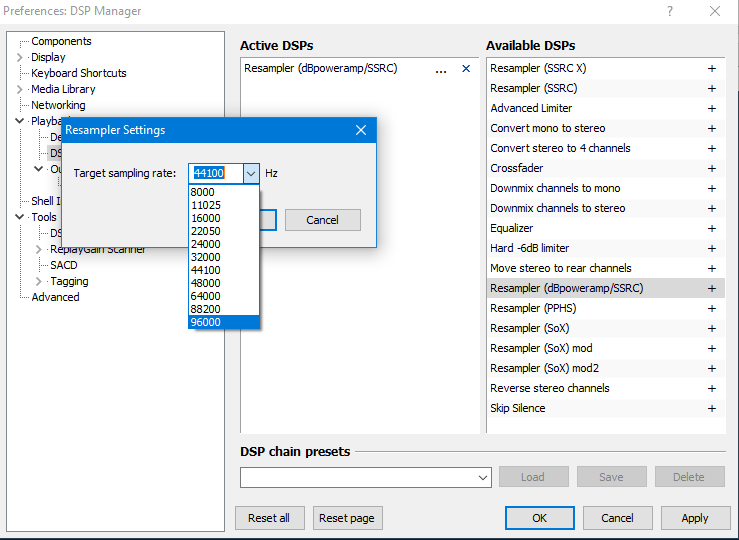
Task: Open Components in the preferences tree
Action: [x=61, y=41]
